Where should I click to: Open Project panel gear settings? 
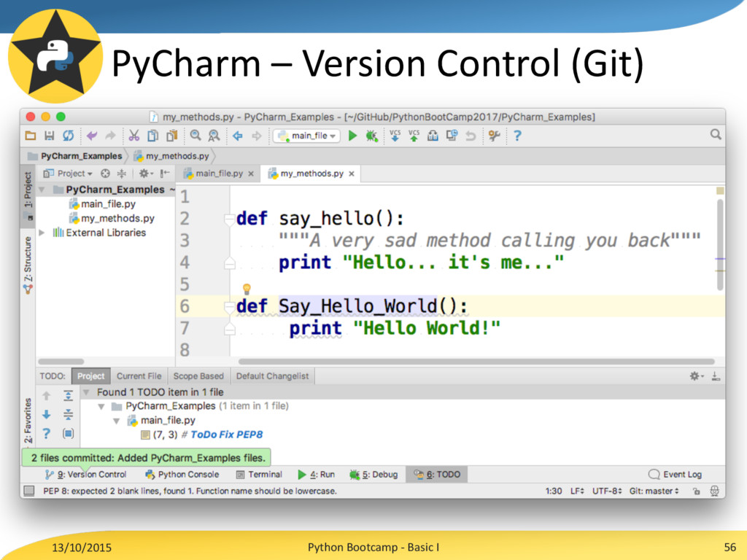145,174
